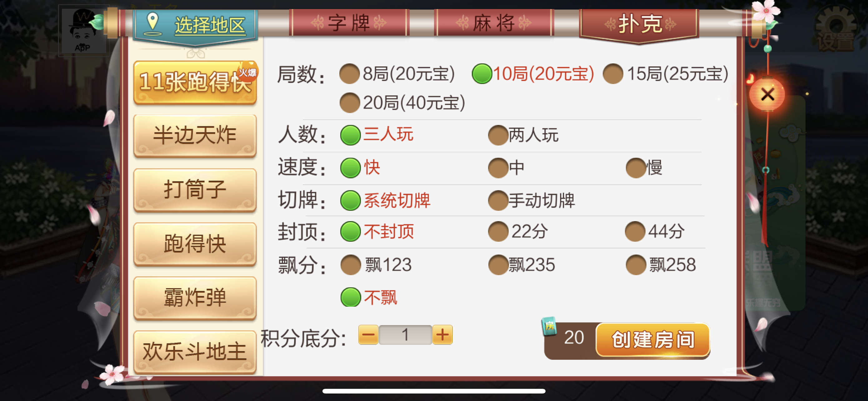Choose the 欢乐斗地主 game

(x=195, y=352)
